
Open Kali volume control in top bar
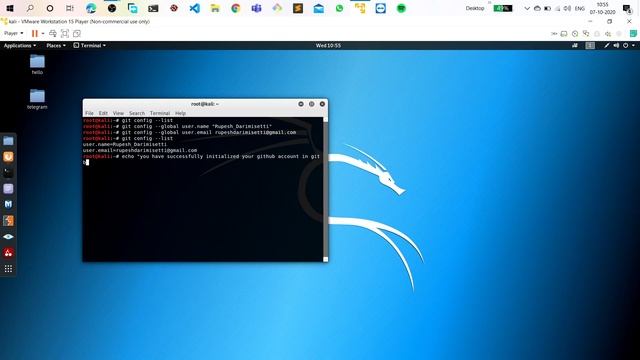616,45
